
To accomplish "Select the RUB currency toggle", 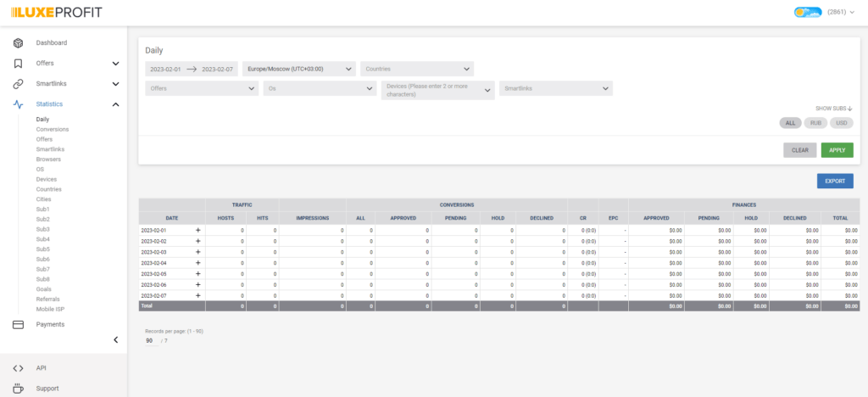I will point(815,123).
